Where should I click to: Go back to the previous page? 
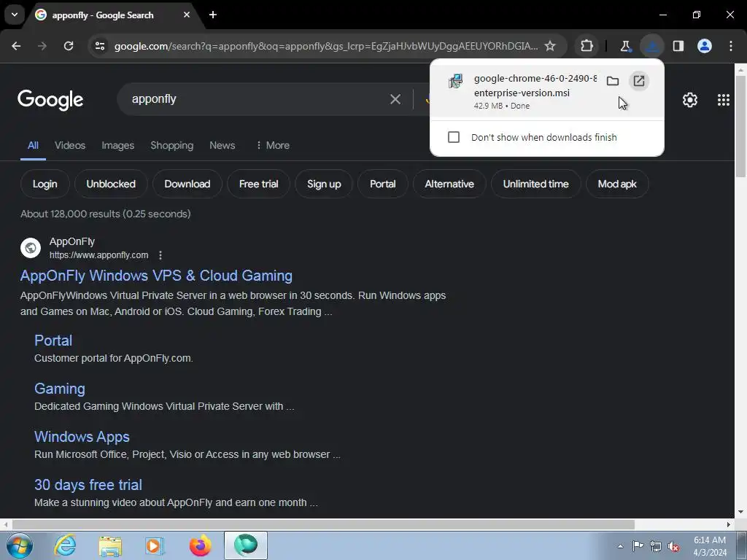pyautogui.click(x=16, y=46)
